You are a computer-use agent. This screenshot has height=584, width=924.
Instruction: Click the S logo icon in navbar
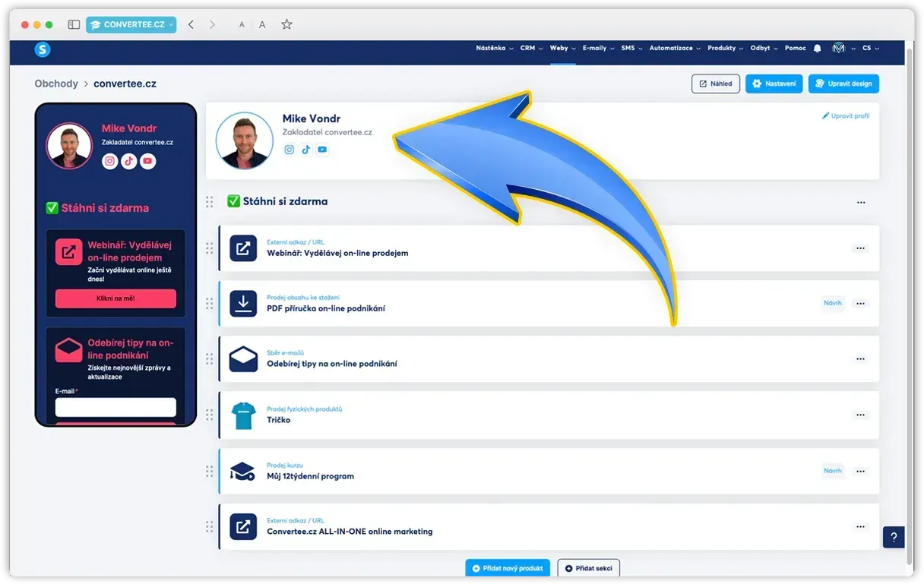click(x=43, y=49)
